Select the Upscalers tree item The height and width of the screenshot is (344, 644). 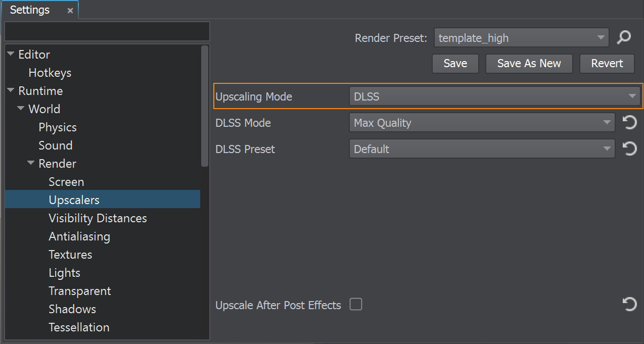tap(103, 200)
